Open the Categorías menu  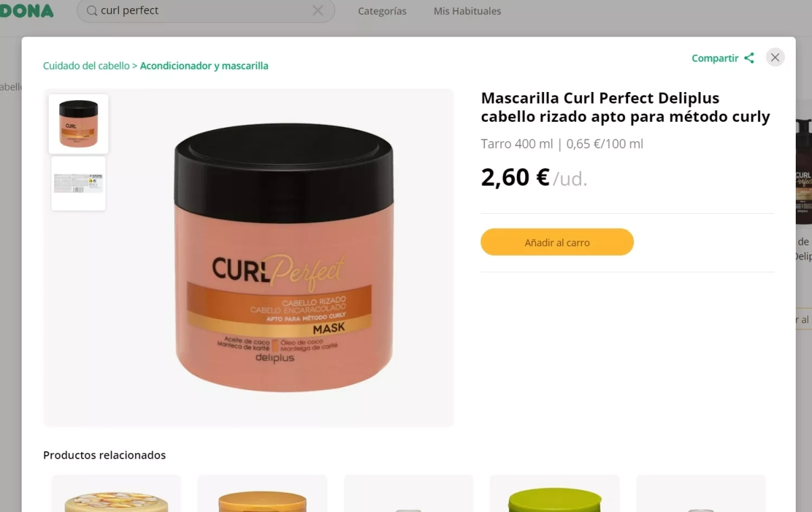point(382,11)
